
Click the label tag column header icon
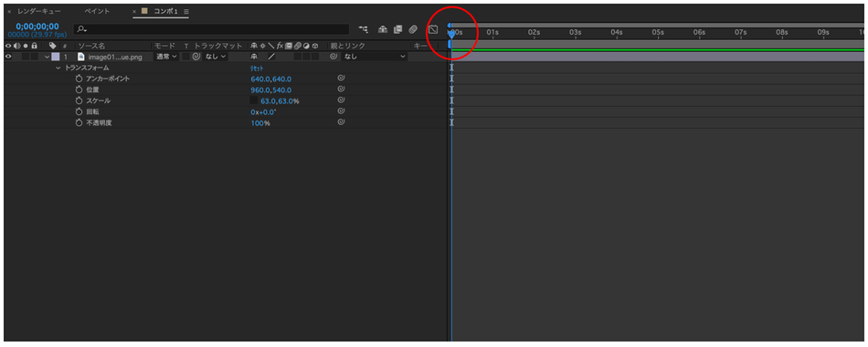coord(53,46)
